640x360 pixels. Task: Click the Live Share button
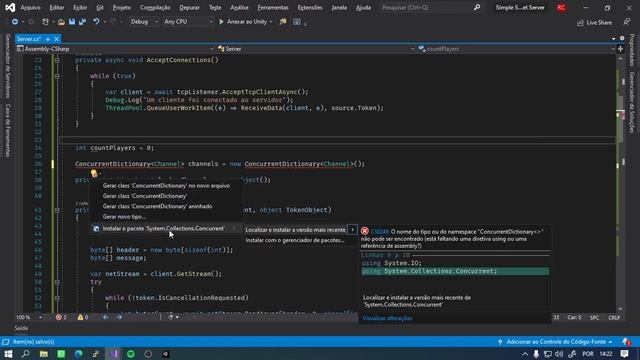tap(594, 22)
